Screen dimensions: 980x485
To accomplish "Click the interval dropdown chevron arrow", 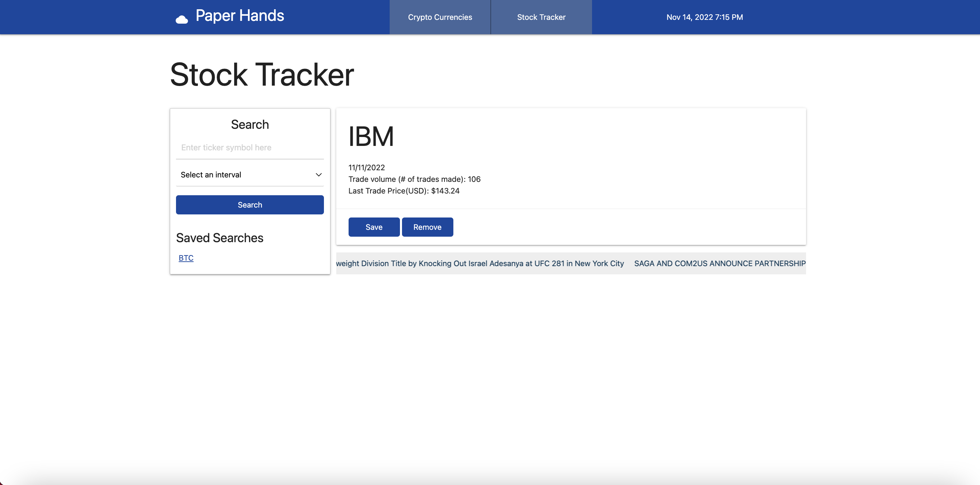I will point(318,175).
